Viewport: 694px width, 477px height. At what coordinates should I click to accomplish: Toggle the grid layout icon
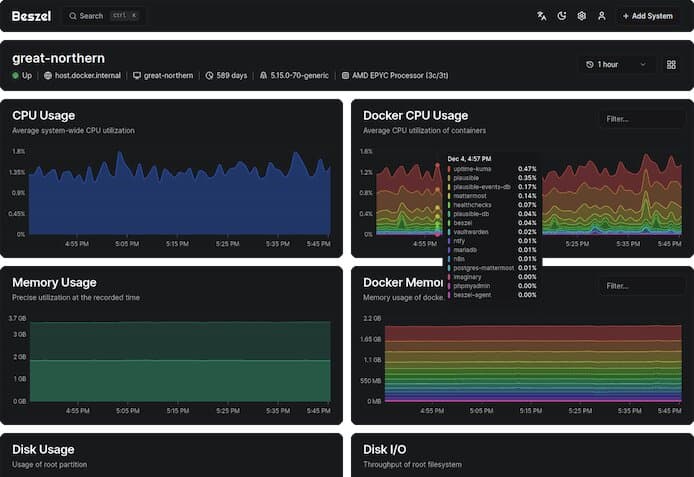(x=671, y=65)
